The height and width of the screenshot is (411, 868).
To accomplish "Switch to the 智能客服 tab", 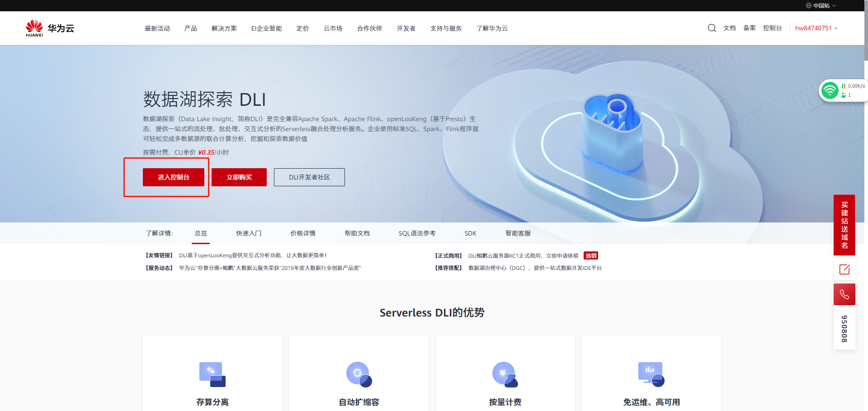I will [518, 233].
